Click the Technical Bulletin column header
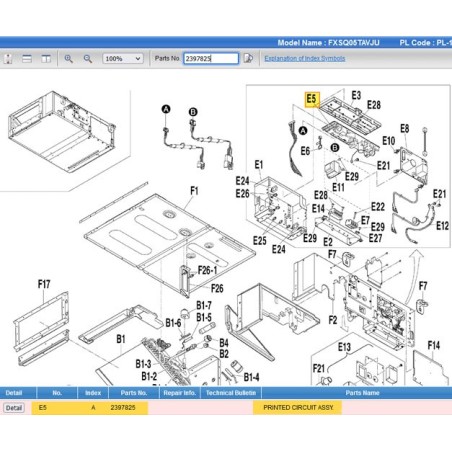Viewport: 452px width, 452px height. pos(231,393)
